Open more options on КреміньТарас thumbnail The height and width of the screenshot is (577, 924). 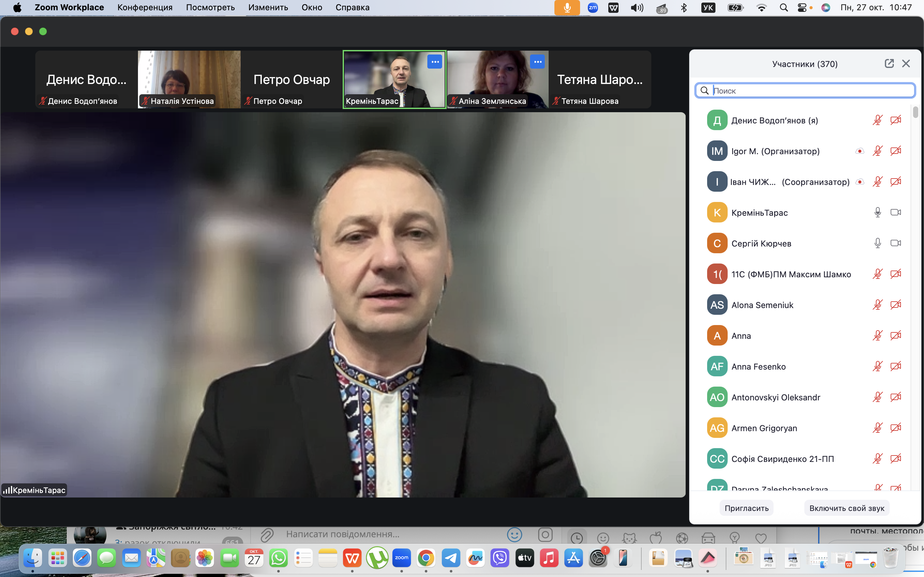coord(434,62)
